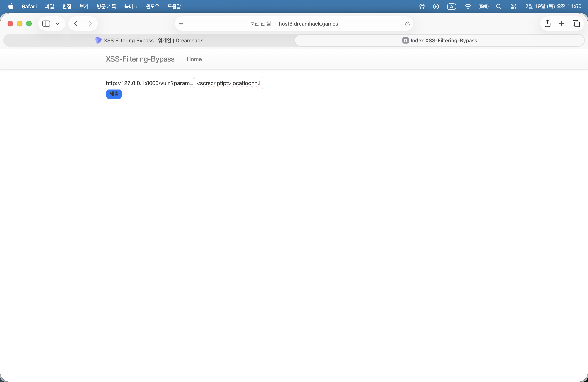Click the param input field
This screenshot has height=382, width=588.
point(228,83)
